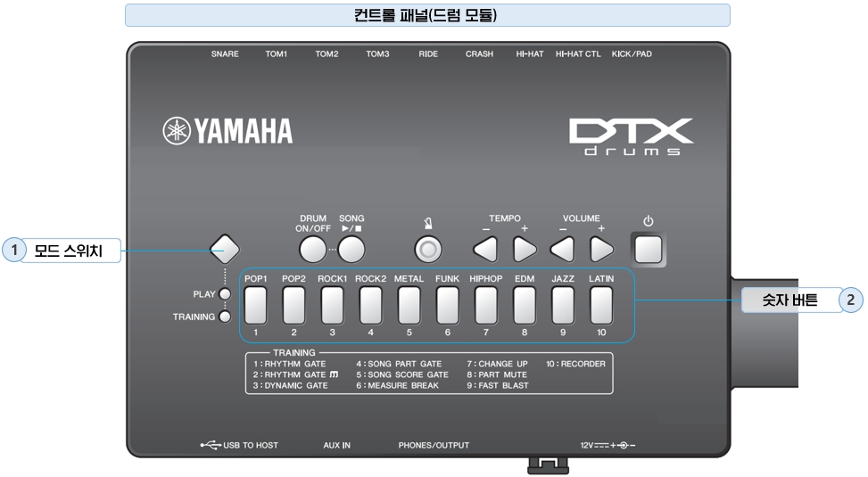The width and height of the screenshot is (868, 477).
Task: Click the CRASH input label
Action: point(479,53)
